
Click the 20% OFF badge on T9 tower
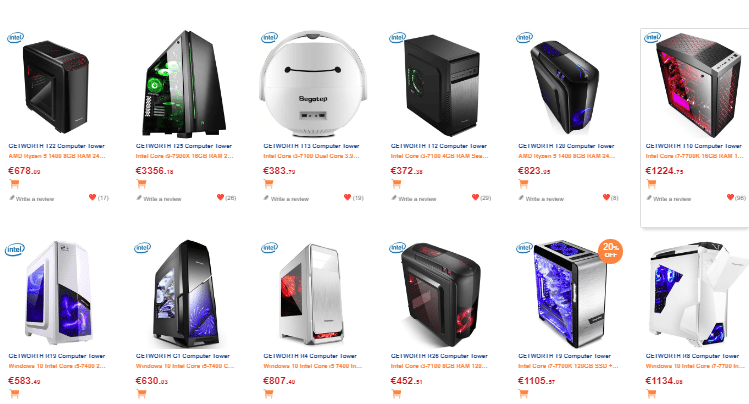pos(610,251)
